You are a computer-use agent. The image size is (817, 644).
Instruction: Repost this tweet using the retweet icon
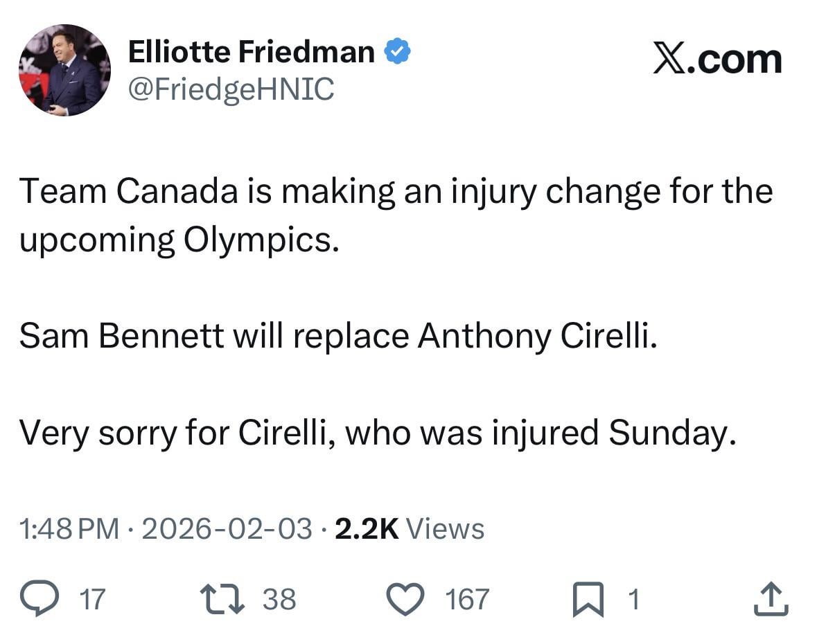222,598
